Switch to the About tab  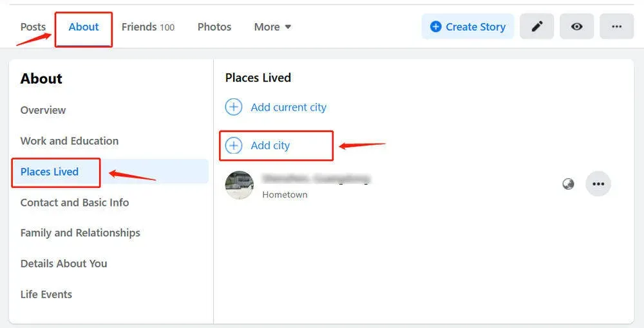[84, 27]
